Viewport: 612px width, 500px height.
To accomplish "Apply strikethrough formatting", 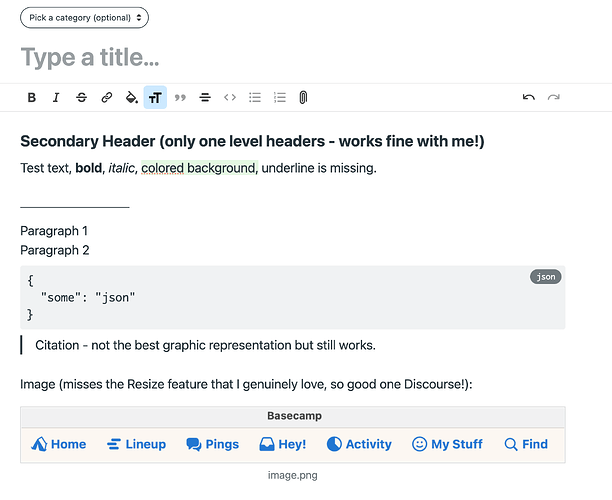I will pos(81,97).
